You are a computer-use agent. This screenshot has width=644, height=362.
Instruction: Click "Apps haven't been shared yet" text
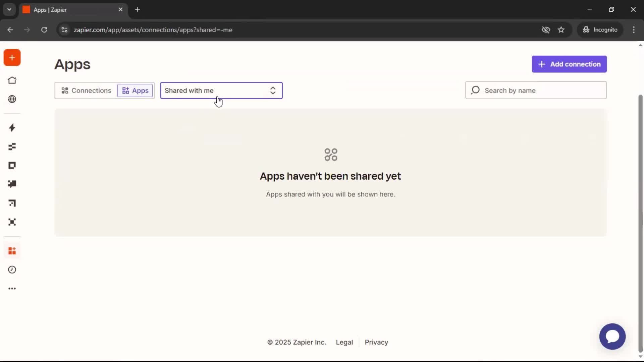coord(330,176)
